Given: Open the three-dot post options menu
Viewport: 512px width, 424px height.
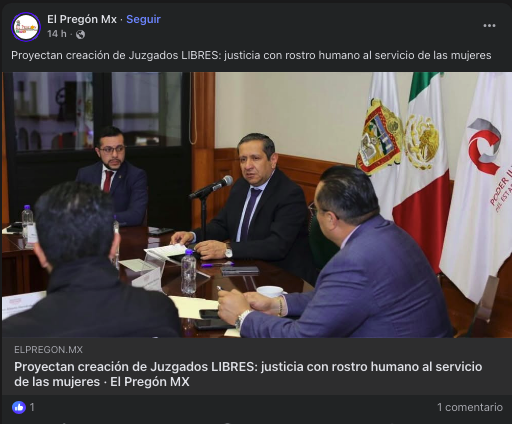Looking at the screenshot, I should click(x=489, y=26).
